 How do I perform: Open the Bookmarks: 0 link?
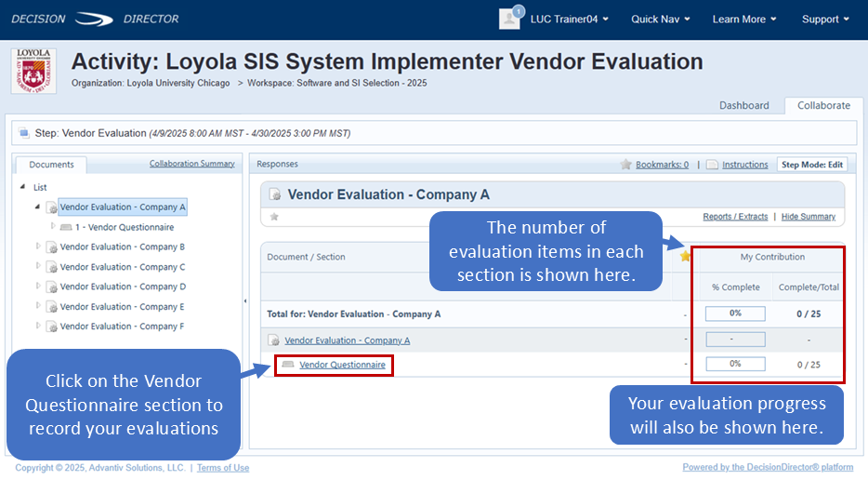pyautogui.click(x=662, y=165)
